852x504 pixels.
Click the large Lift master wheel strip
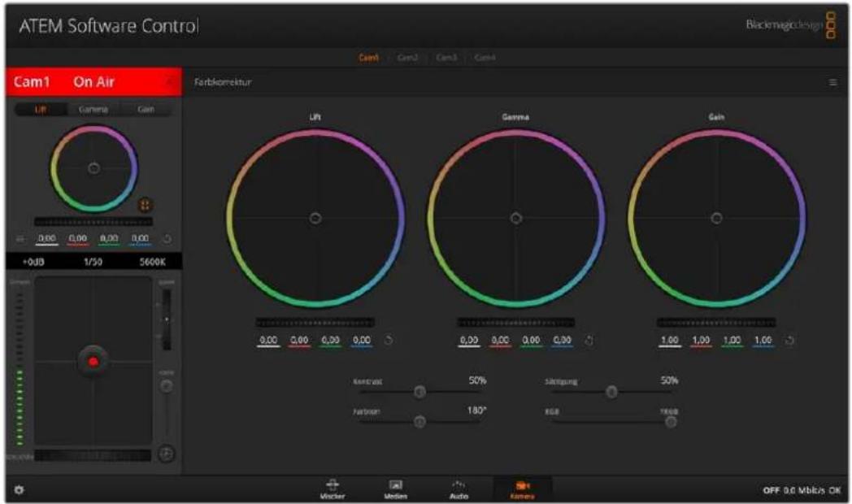[x=315, y=323]
